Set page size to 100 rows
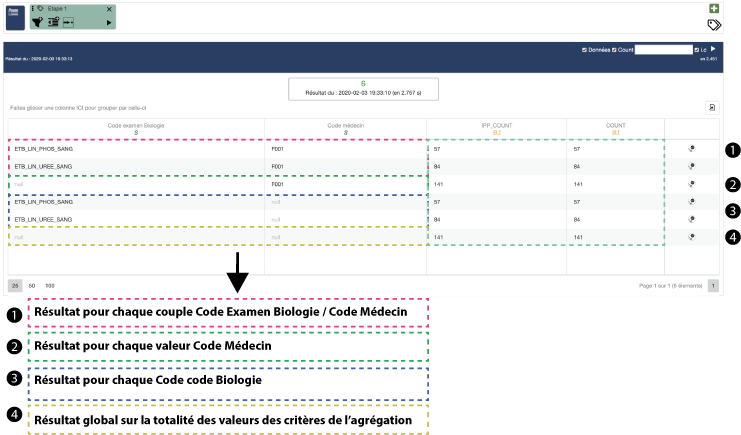Viewport: 741px width, 435px height. [50, 285]
